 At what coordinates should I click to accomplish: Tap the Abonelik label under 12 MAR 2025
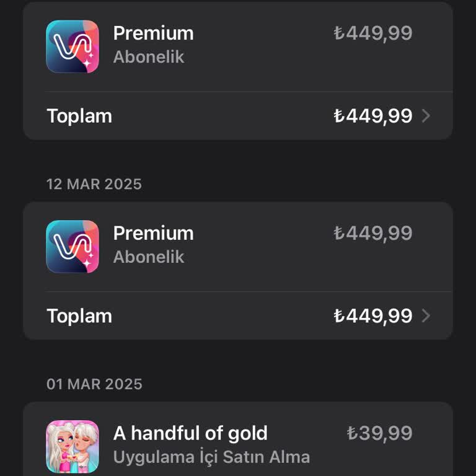[x=149, y=257]
